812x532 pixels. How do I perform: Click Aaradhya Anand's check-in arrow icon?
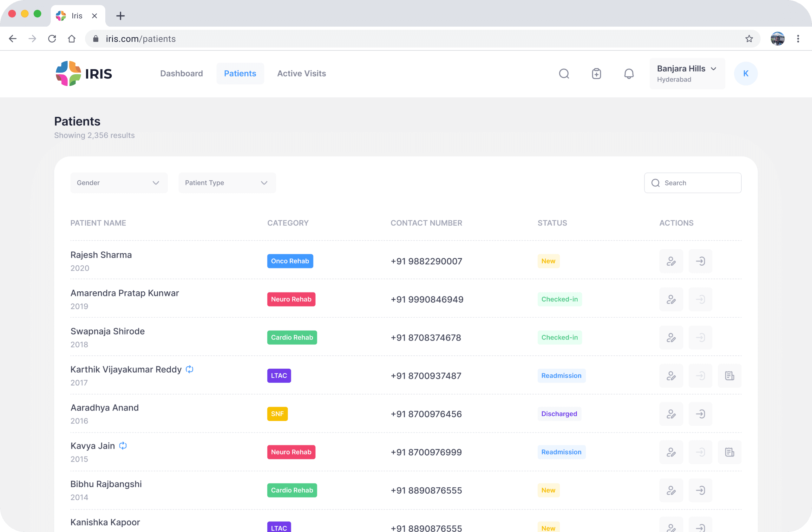pyautogui.click(x=700, y=414)
